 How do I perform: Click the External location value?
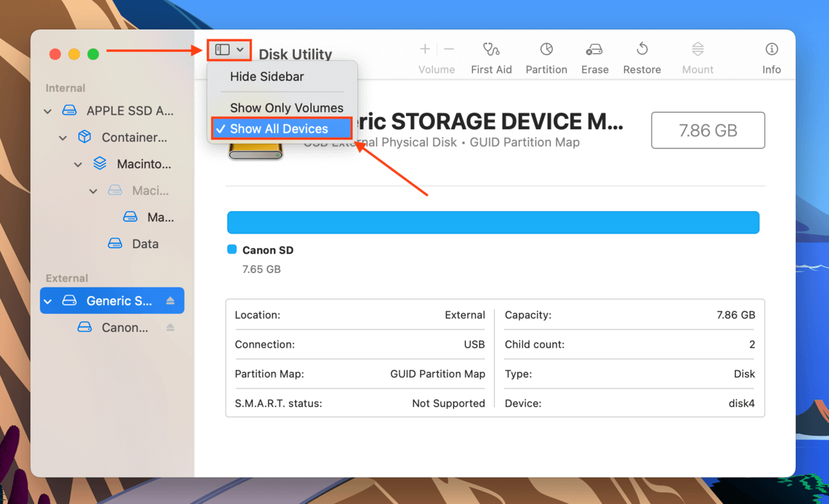point(465,315)
